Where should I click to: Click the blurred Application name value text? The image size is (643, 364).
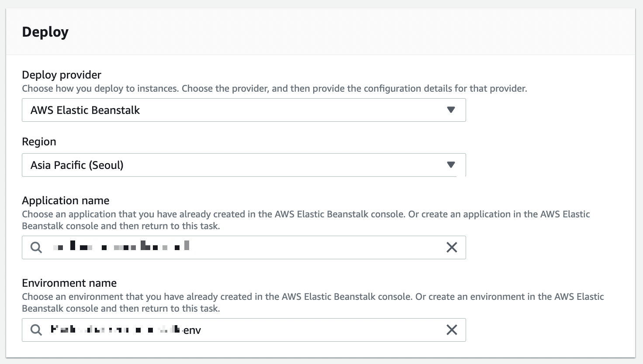(121, 247)
